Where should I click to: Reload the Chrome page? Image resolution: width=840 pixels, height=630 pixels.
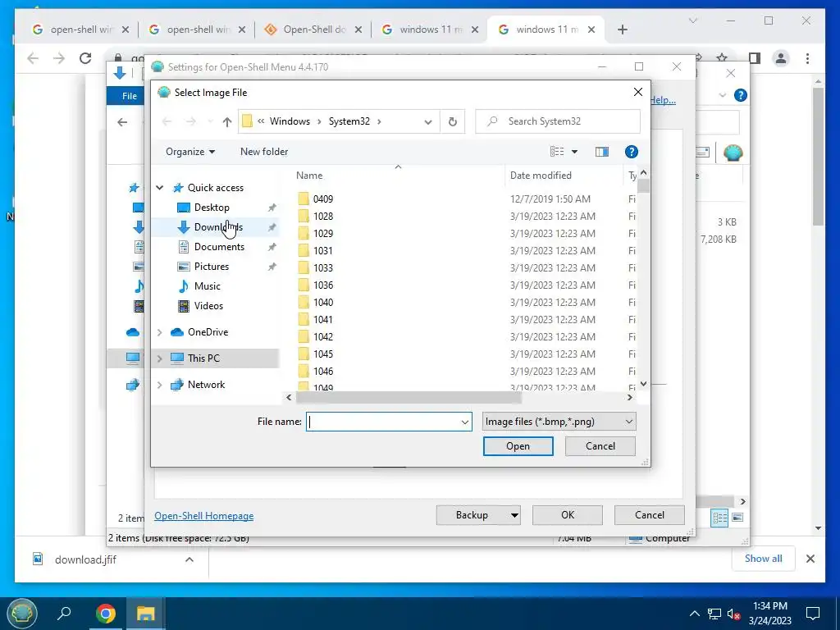[85, 58]
